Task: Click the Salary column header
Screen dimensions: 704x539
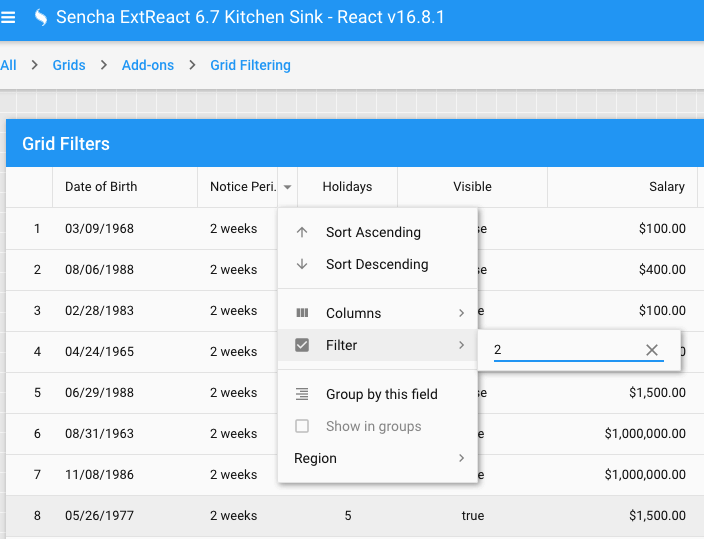Action: (x=622, y=187)
